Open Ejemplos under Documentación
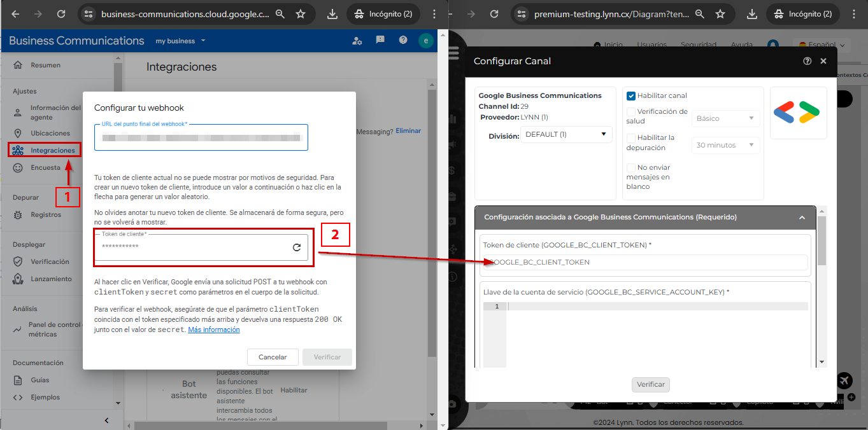 [45, 397]
